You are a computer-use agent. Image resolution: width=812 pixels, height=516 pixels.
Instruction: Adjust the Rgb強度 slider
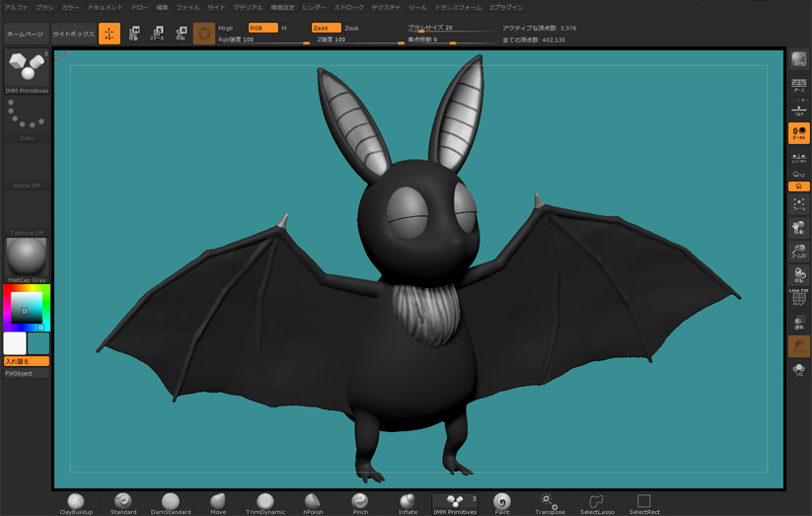click(263, 39)
